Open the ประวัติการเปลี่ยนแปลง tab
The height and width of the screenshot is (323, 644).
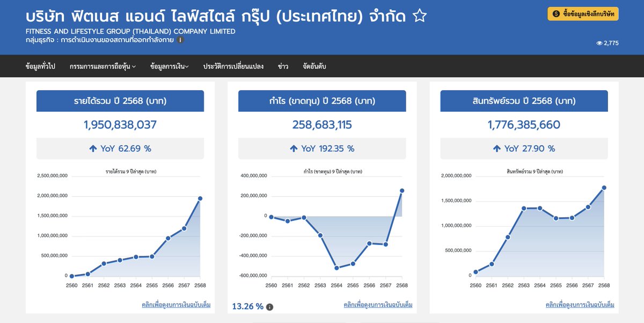(x=233, y=67)
